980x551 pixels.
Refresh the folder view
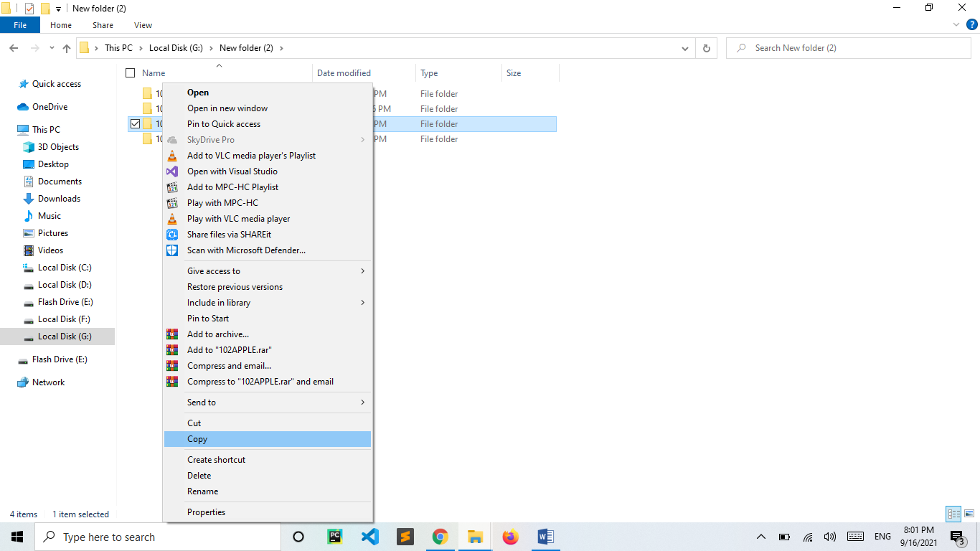tap(706, 47)
